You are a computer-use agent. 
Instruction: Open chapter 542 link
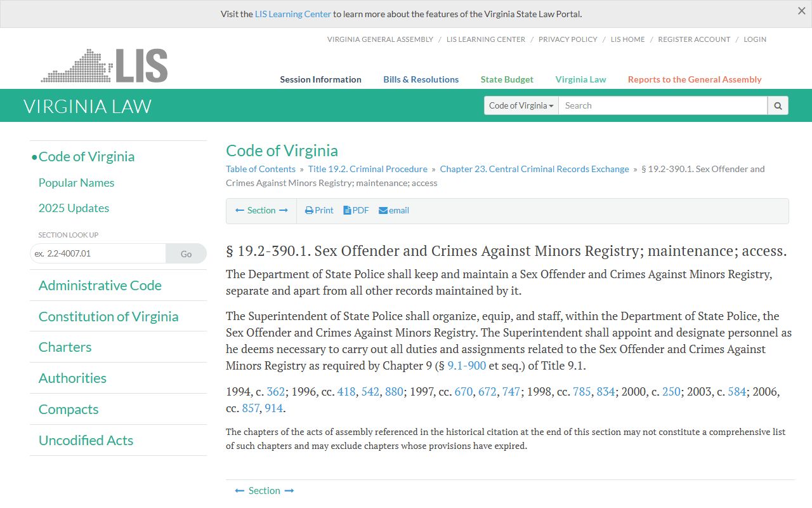[370, 391]
